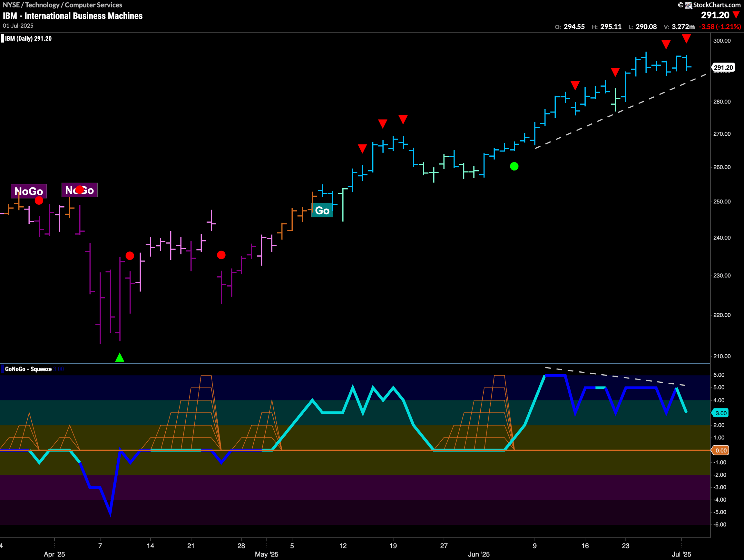Click the IBM (Daily) 291.20 legend label
The height and width of the screenshot is (560, 744).
click(28, 38)
